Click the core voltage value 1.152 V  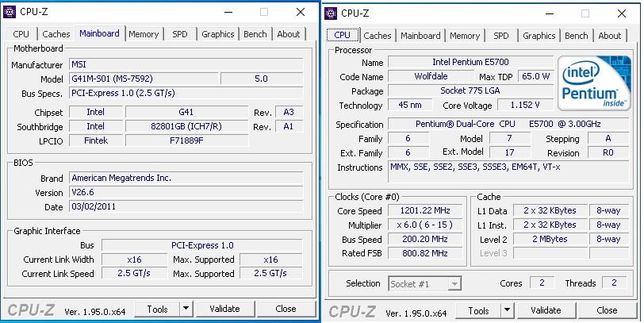pos(525,105)
